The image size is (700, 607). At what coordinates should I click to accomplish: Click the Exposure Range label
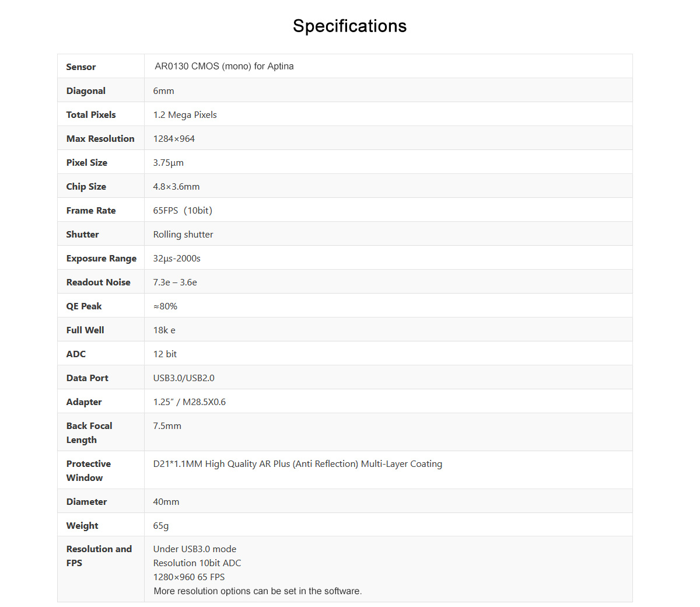101,259
